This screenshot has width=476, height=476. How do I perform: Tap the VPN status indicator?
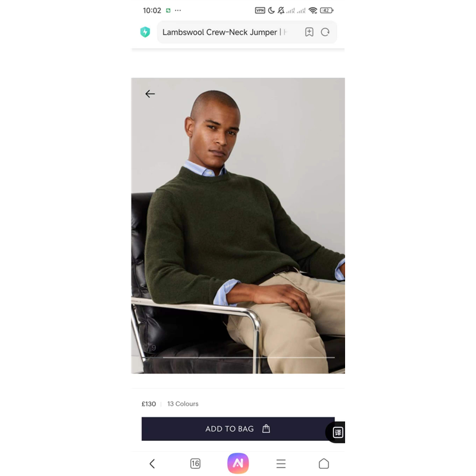point(260,11)
